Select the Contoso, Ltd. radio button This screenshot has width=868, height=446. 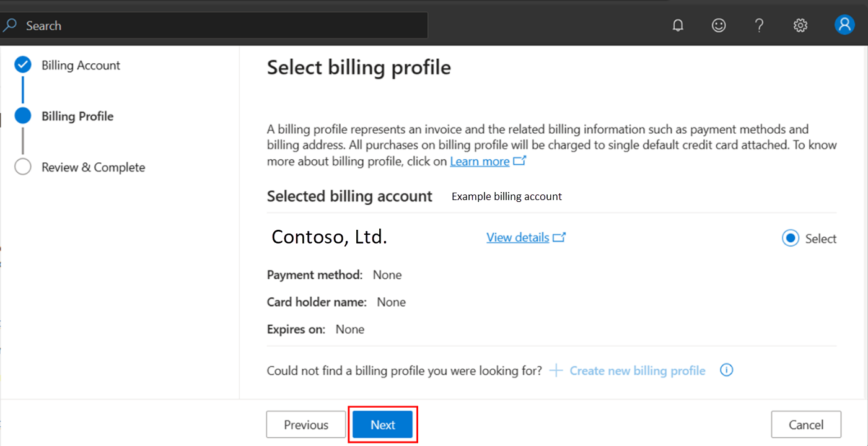click(791, 238)
